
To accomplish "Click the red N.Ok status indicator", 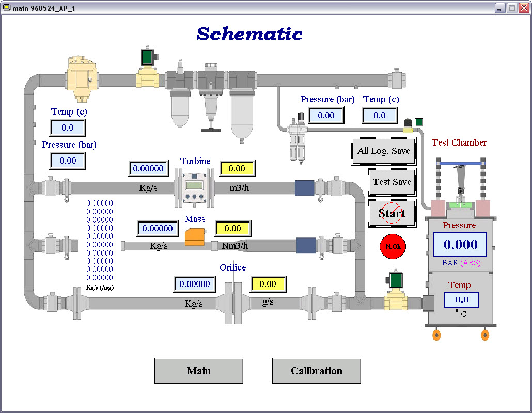I will pos(393,246).
